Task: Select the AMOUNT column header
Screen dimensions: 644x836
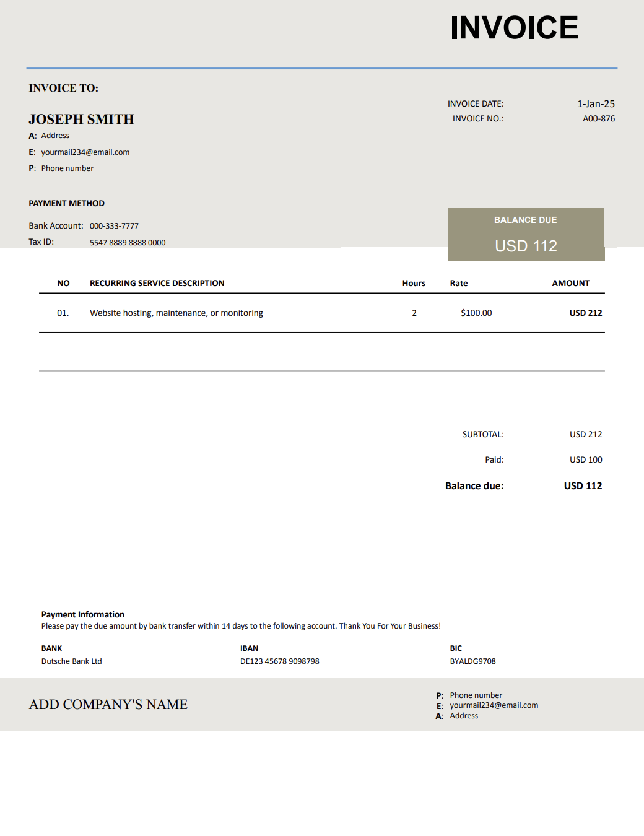Action: (571, 283)
